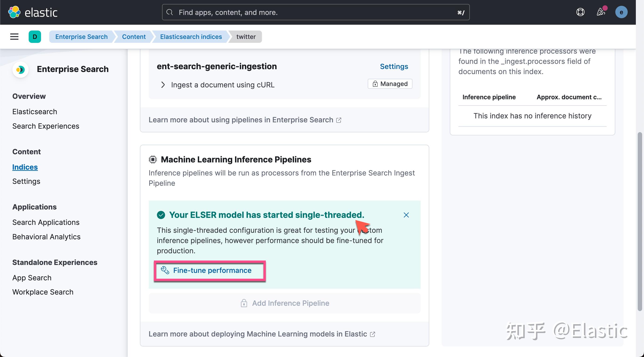The image size is (644, 357).
Task: Open the help (life ring) icon
Action: point(580,12)
